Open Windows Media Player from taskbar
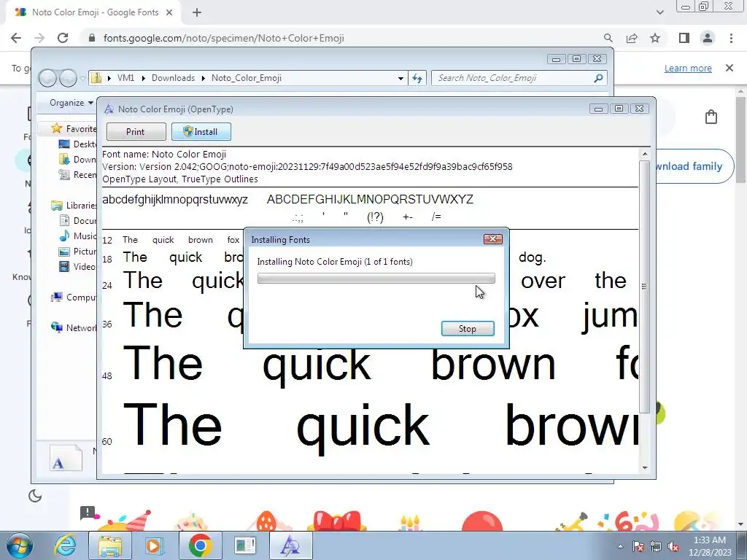This screenshot has width=747, height=560. coord(154,545)
